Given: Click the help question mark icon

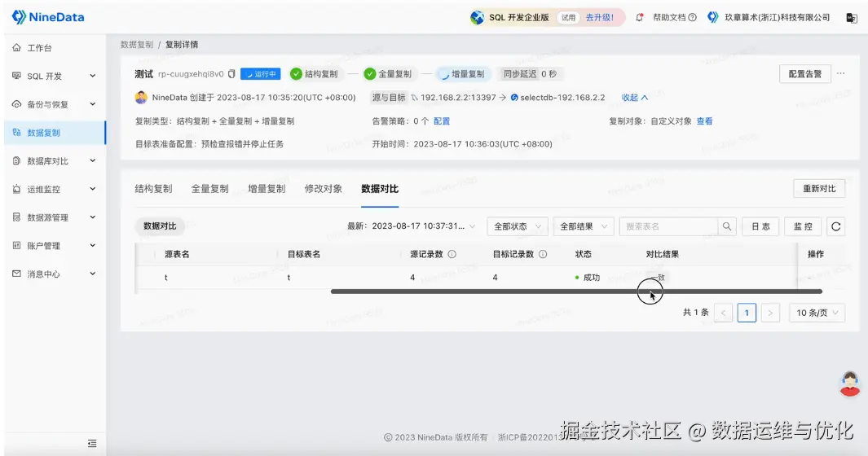Looking at the screenshot, I should [692, 17].
